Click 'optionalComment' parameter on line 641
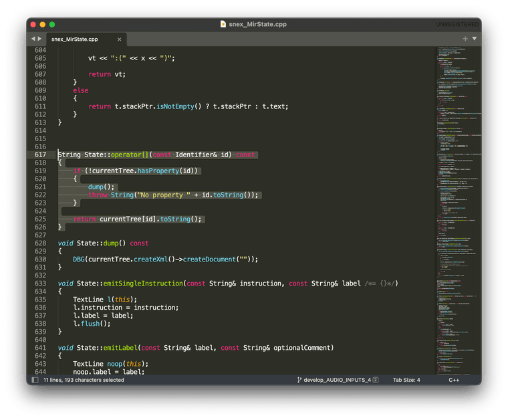Image resolution: width=508 pixels, height=420 pixels. click(301, 348)
